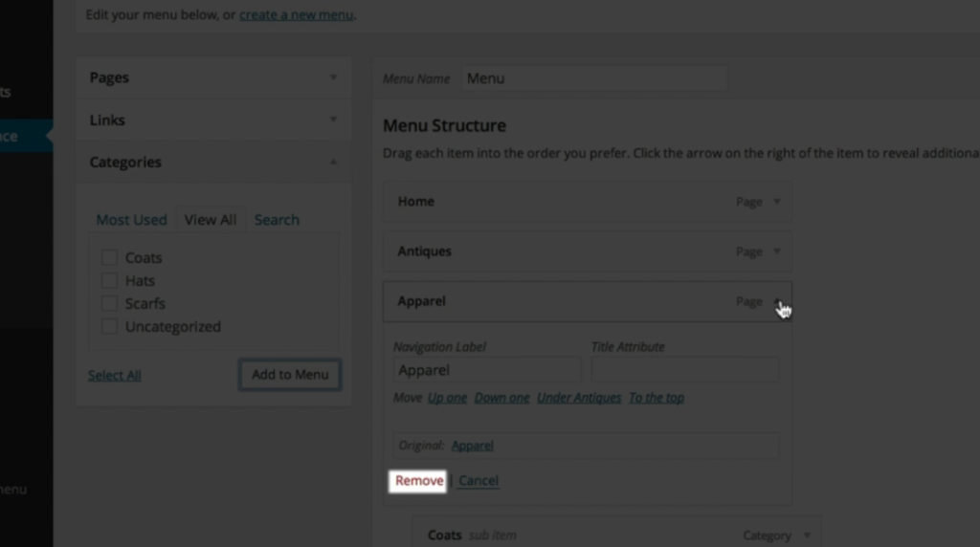Expand the Coats sub item arrow
The image size is (980, 547).
(807, 536)
